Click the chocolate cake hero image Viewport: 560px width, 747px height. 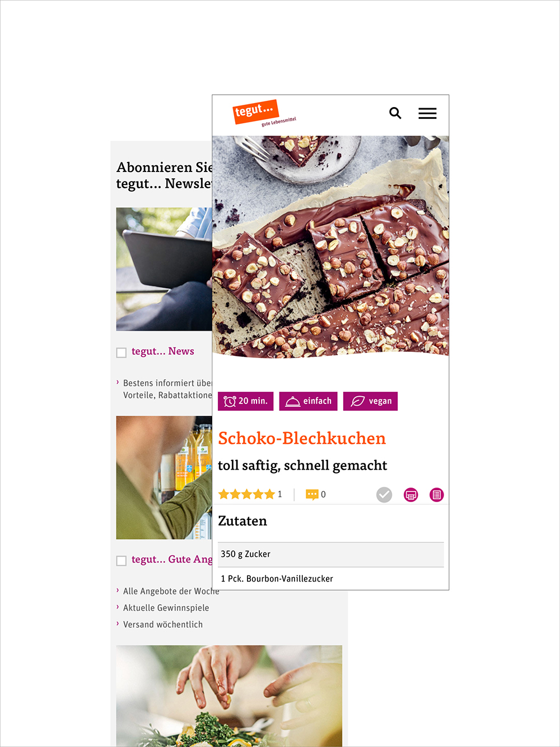tap(330, 246)
